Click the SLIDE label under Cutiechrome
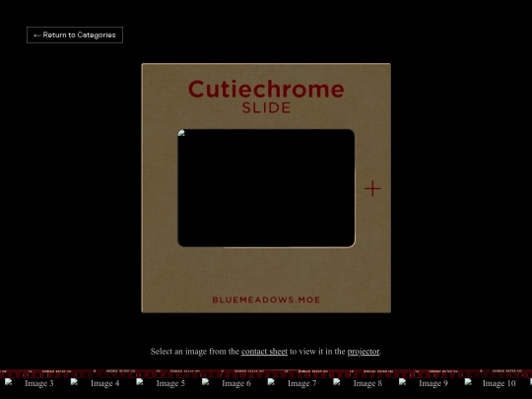The height and width of the screenshot is (399, 532). [x=266, y=108]
